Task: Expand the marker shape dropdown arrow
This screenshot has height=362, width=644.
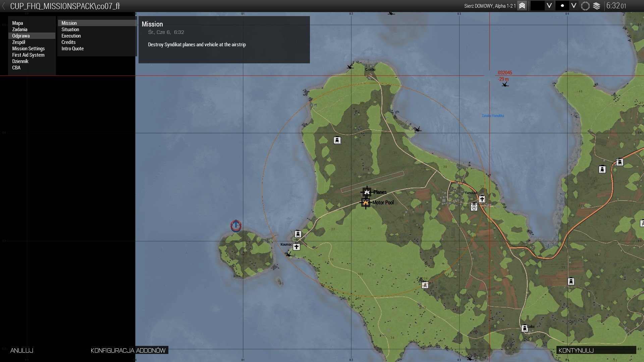Action: (x=574, y=6)
